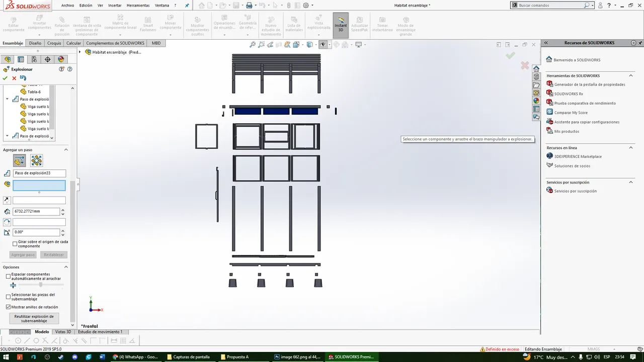
Task: Toggle Girar sobre el origen de cada componente
Action: click(x=15, y=244)
